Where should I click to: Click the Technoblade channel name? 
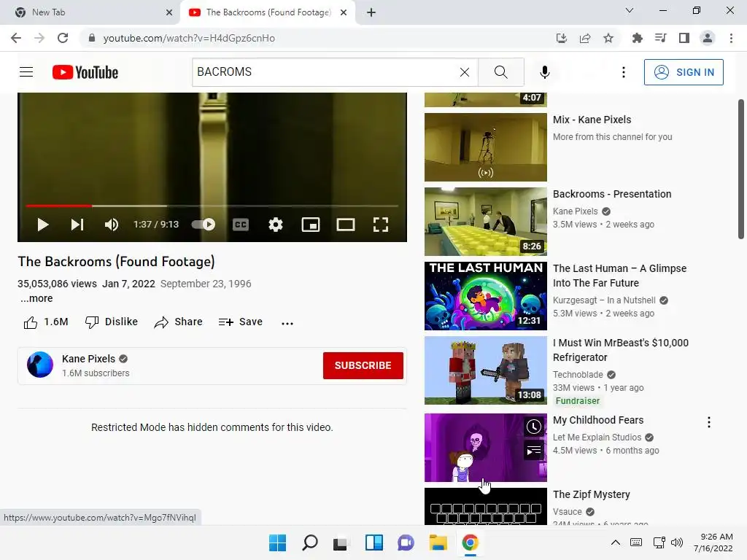578,375
